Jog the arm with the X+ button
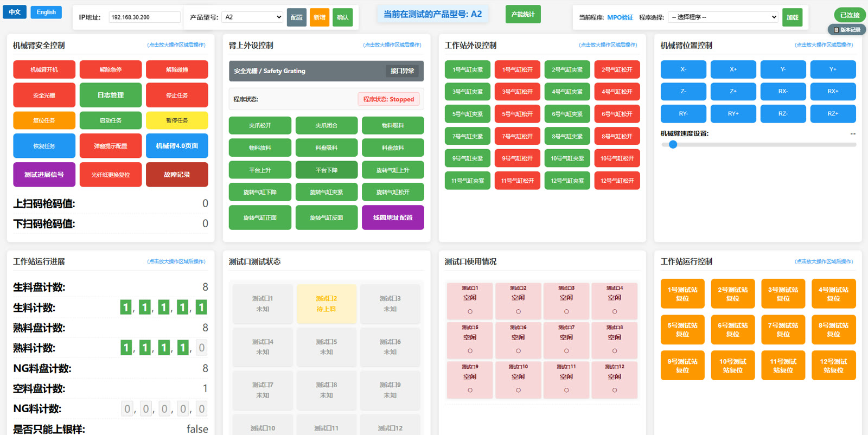 coord(733,69)
